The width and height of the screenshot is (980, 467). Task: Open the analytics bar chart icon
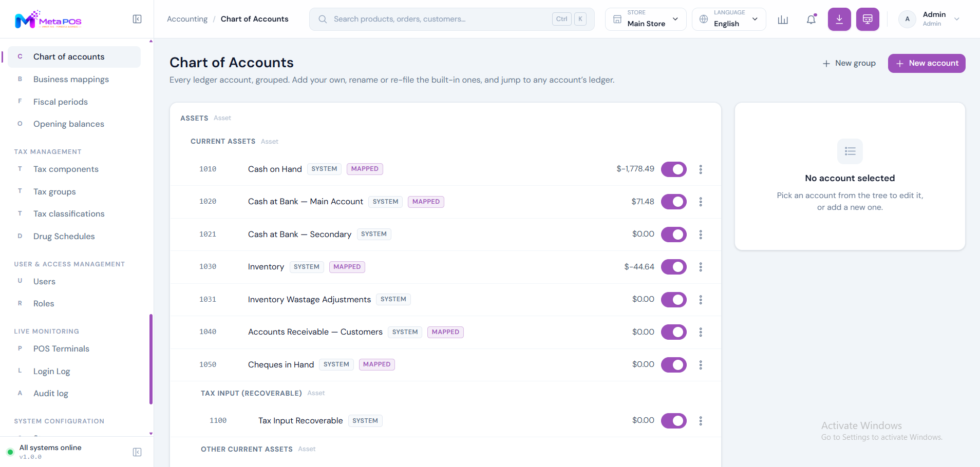coord(783,20)
